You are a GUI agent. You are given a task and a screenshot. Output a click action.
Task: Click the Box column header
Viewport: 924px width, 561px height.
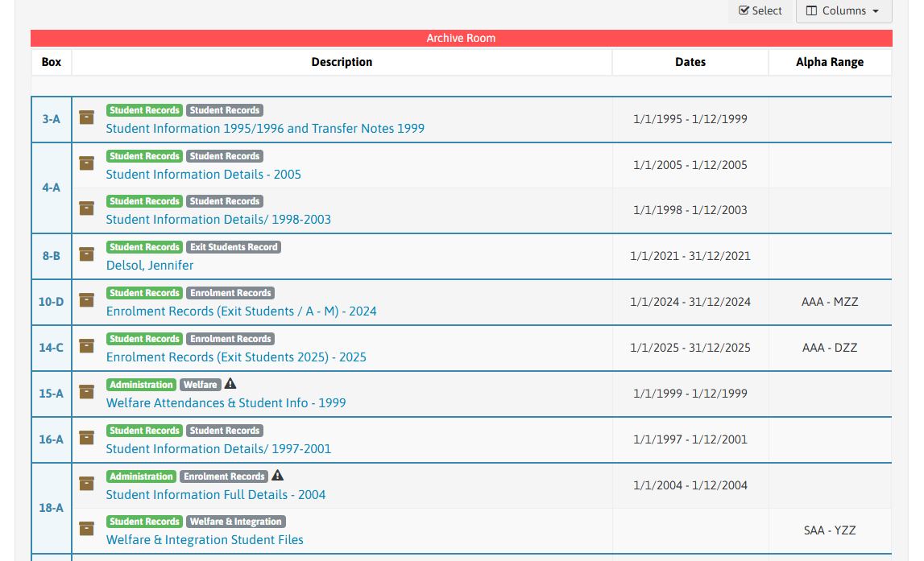tap(52, 62)
